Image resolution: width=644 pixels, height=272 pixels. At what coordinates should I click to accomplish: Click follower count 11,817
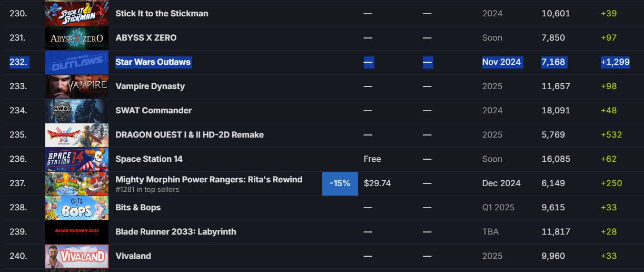[x=556, y=232]
